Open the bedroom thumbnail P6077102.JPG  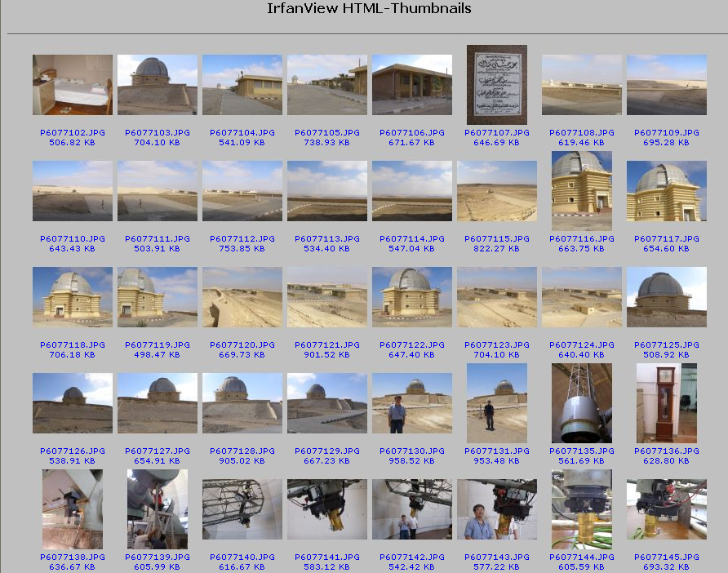pyautogui.click(x=73, y=85)
